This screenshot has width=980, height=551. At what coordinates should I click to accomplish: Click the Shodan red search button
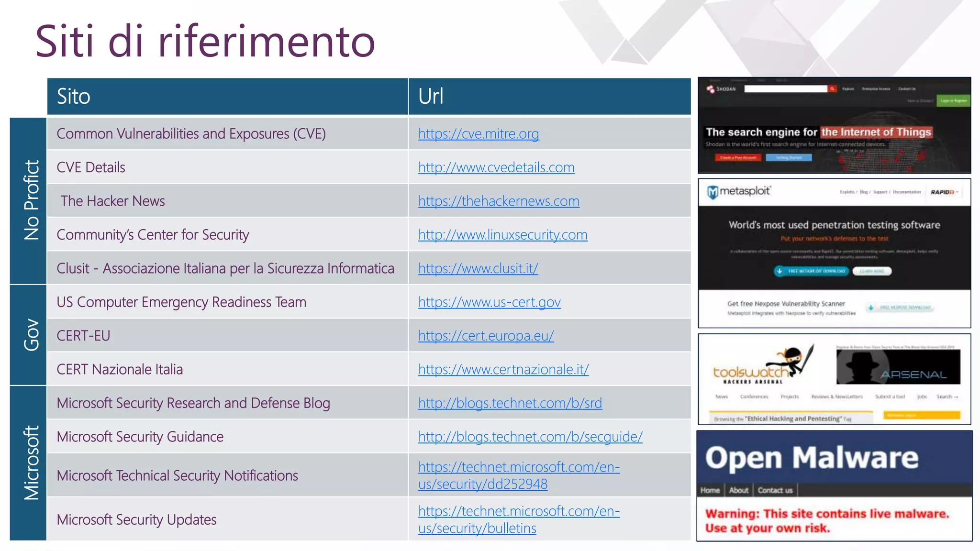click(833, 89)
